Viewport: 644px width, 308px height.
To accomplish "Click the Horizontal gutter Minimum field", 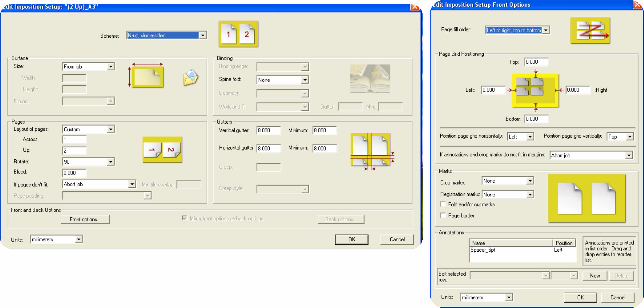I will [x=325, y=149].
